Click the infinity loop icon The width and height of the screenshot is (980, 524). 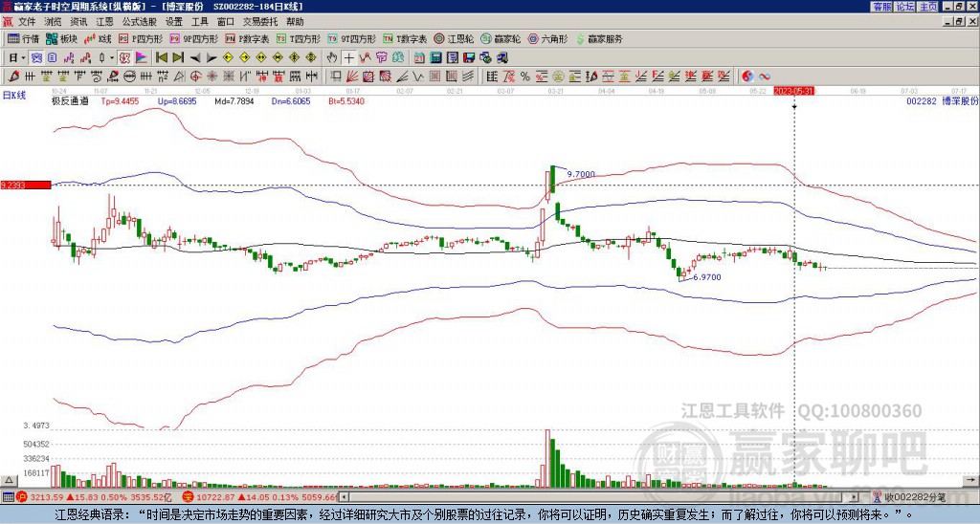point(765,76)
